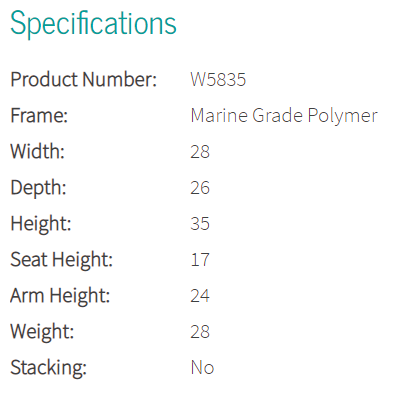Select the Product Number label
Image resolution: width=398 pixels, height=397 pixels.
84,80
